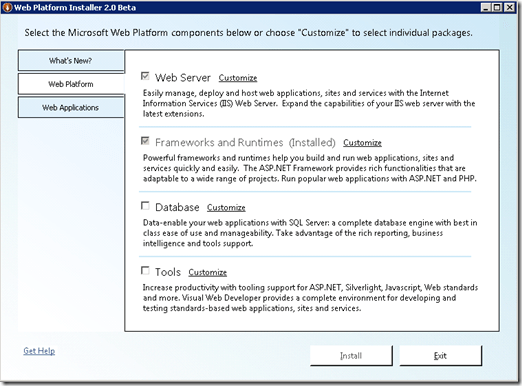Switch to the Web Applications tab

[x=71, y=107]
